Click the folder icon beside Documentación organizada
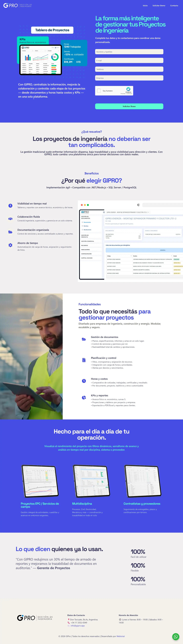 coord(10,232)
